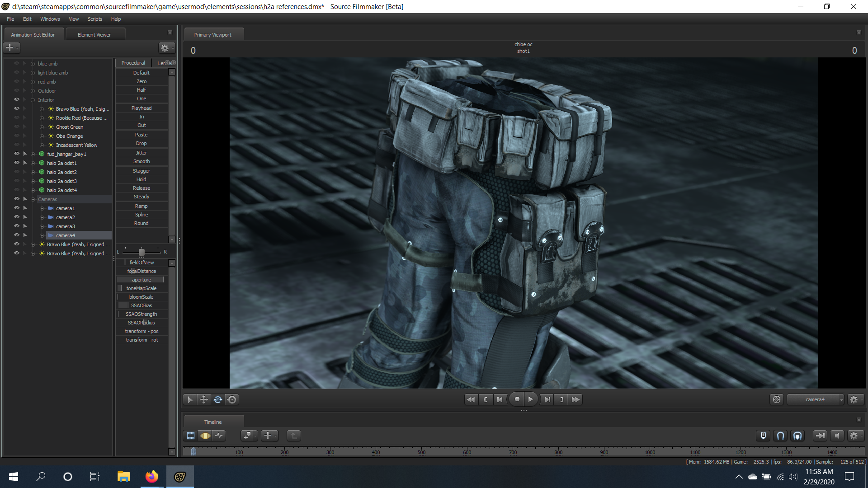
Task: Open the timeline gear settings
Action: [855, 436]
